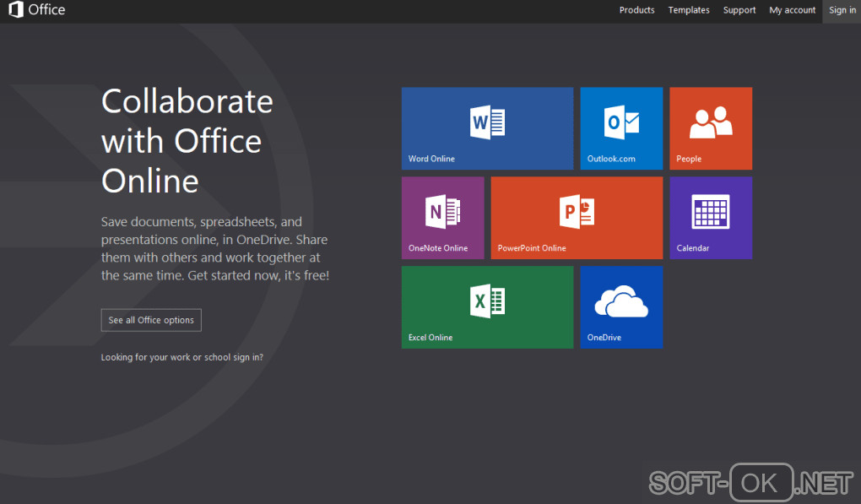The width and height of the screenshot is (861, 504).
Task: Open the Outlook.com envelope icon
Action: point(621,122)
